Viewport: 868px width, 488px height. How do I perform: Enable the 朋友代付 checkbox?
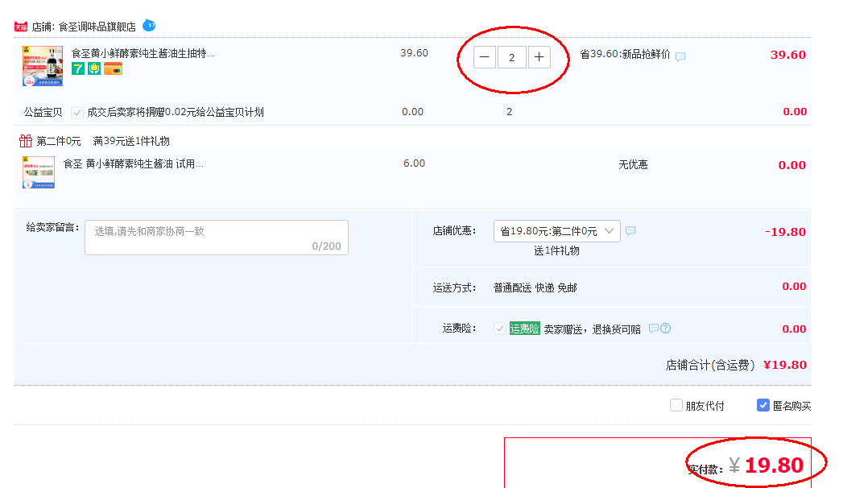676,405
